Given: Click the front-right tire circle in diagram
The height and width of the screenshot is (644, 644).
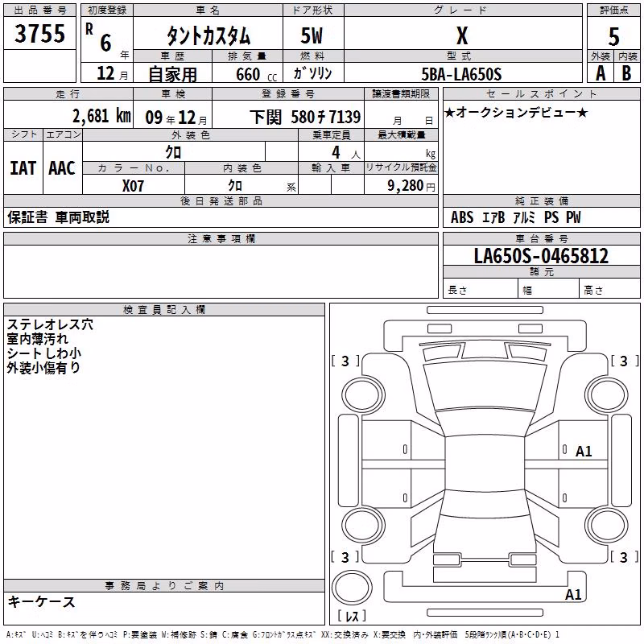Looking at the screenshot, I should 607,396.
